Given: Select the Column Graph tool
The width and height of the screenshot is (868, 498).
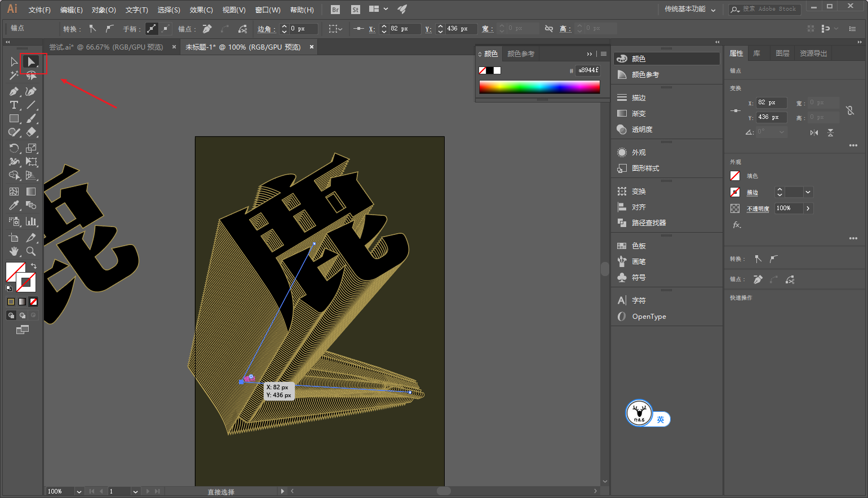Looking at the screenshot, I should (31, 221).
